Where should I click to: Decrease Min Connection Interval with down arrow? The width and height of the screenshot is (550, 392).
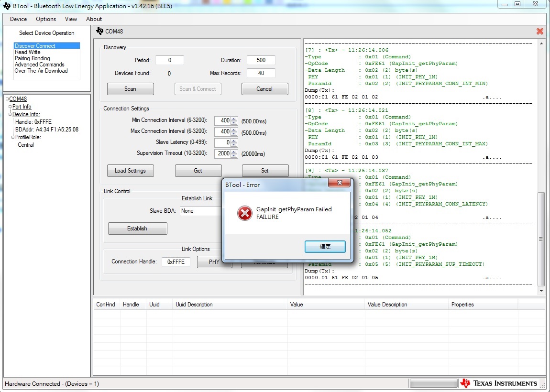[234, 123]
